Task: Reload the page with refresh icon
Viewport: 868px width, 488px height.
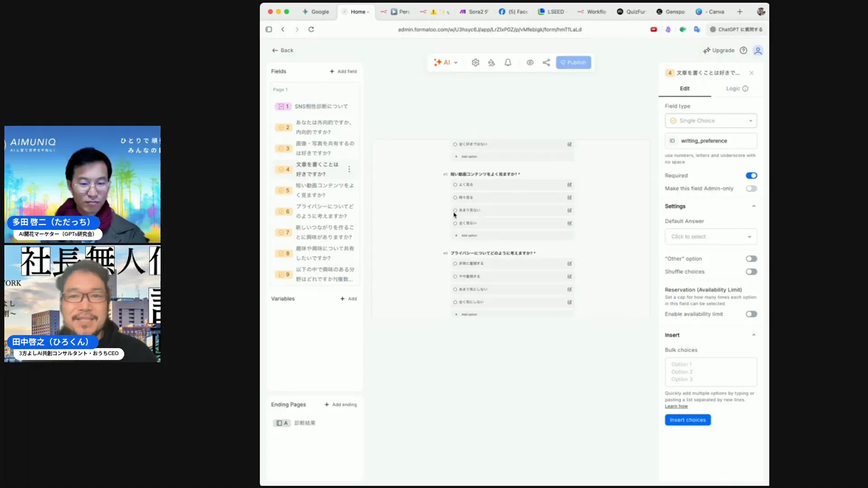Action: [x=311, y=29]
